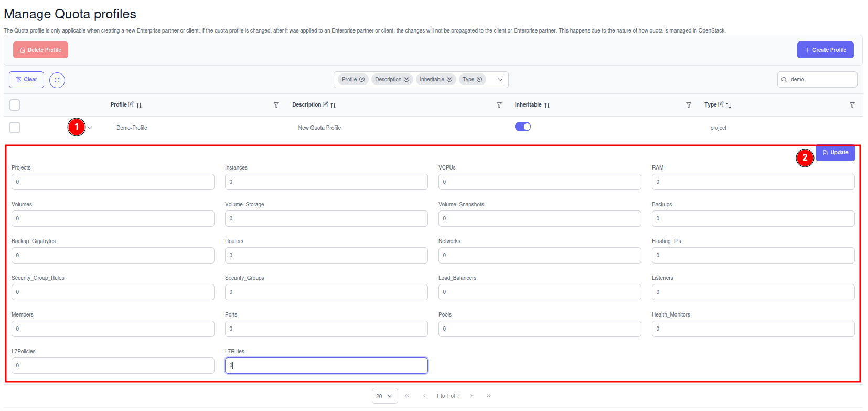Click the Profile column filter funnel icon
The image size is (868, 411).
coord(276,105)
